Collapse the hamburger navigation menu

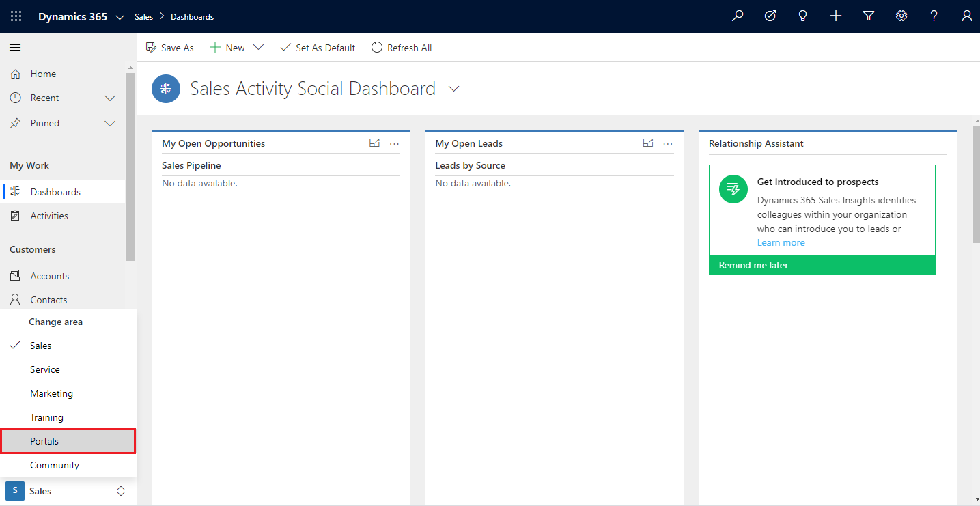tap(15, 48)
